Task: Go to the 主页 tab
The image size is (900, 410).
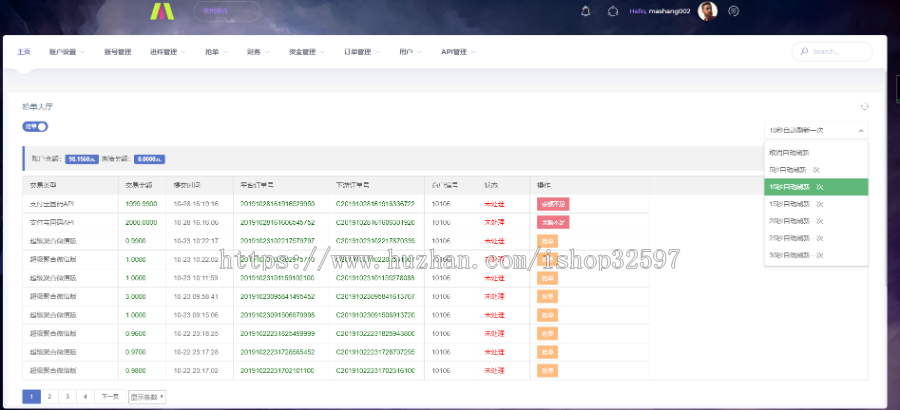Action: pyautogui.click(x=24, y=52)
